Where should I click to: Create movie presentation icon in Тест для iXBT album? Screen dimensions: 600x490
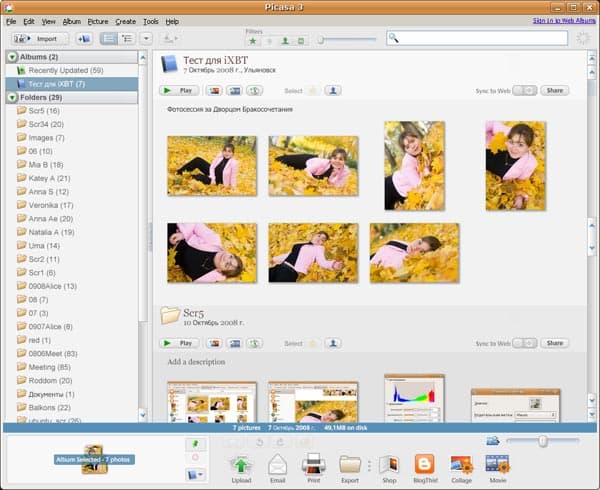tap(235, 91)
